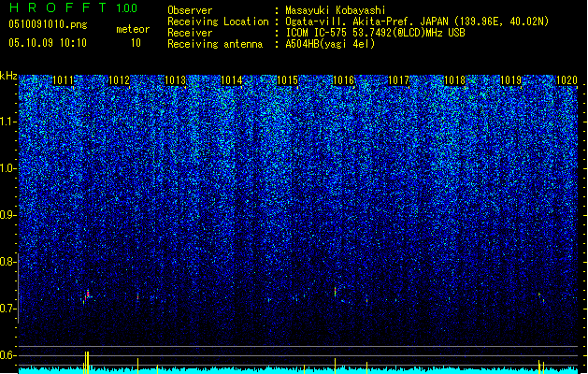Click the 1014 time marker
This screenshot has height=374, width=588.
click(232, 80)
